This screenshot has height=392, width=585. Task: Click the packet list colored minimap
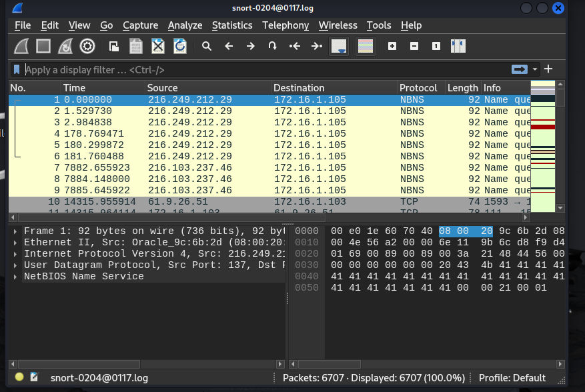tap(542, 147)
